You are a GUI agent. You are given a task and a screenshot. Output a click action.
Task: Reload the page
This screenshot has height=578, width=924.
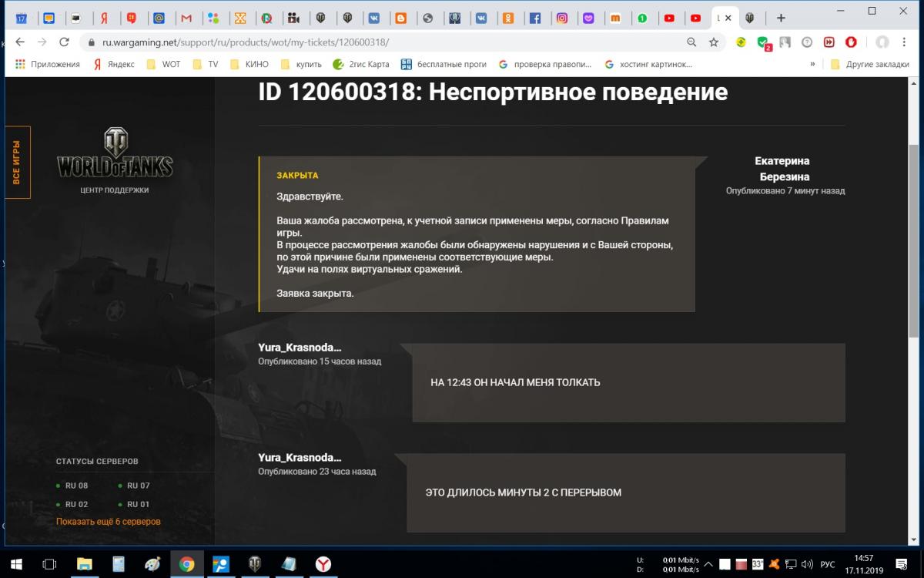coord(64,42)
